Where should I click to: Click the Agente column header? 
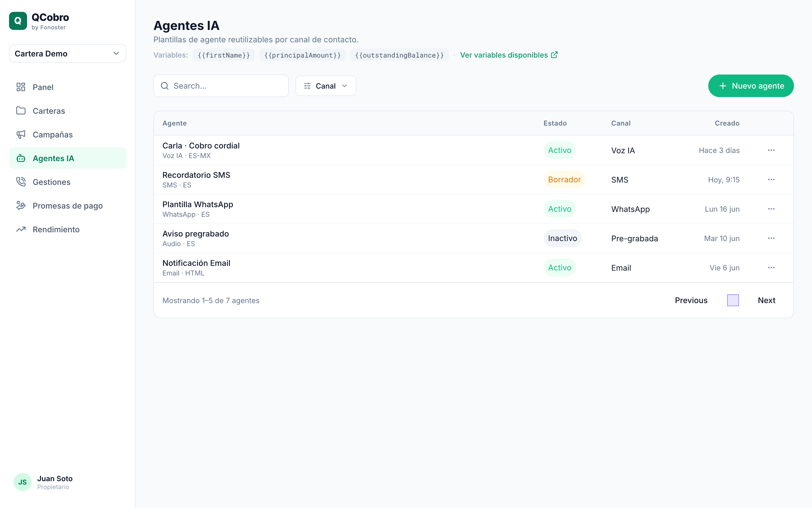click(175, 123)
